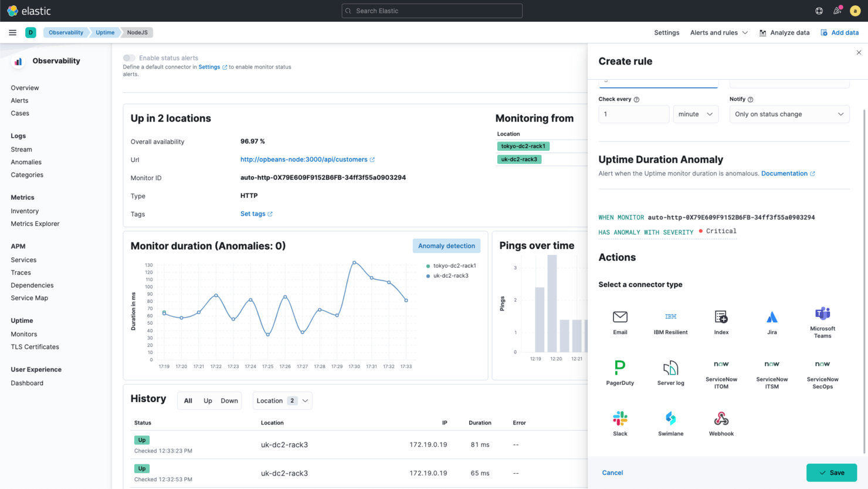Select the Email connector
Image resolution: width=868 pixels, height=489 pixels.
pos(620,320)
